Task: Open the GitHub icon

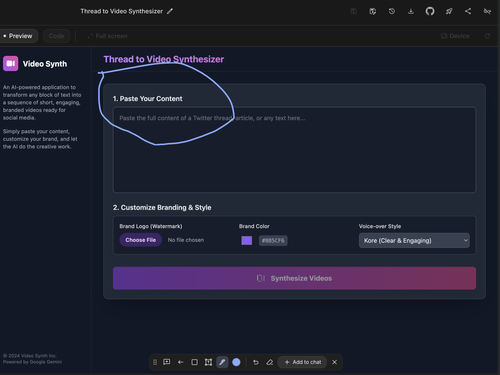Action: coord(430,11)
